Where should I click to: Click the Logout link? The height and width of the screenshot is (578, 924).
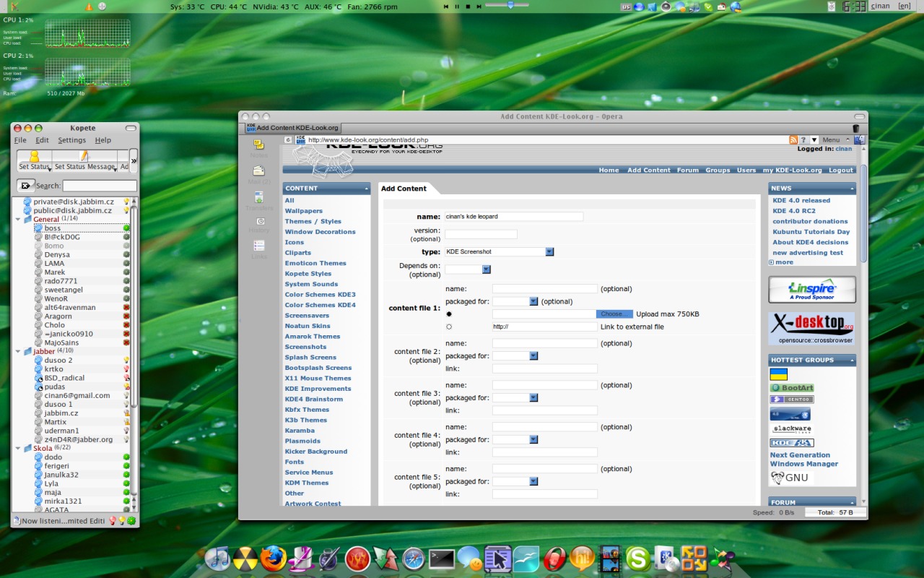tap(841, 170)
